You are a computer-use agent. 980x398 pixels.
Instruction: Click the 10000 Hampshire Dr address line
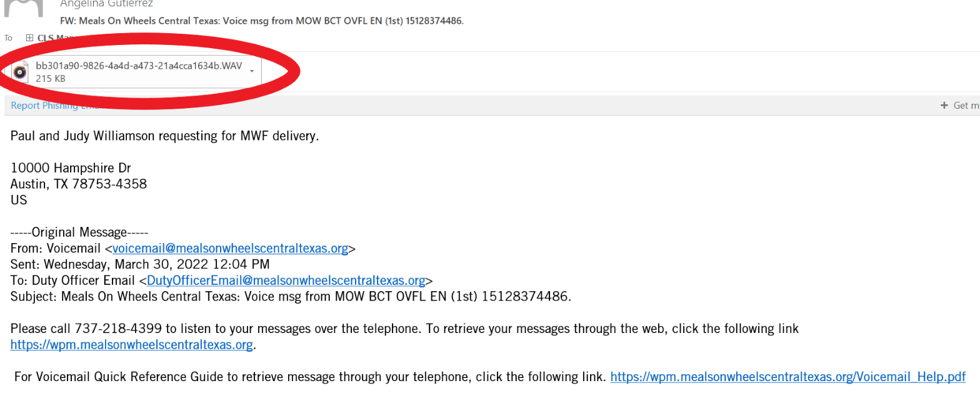[x=71, y=168]
